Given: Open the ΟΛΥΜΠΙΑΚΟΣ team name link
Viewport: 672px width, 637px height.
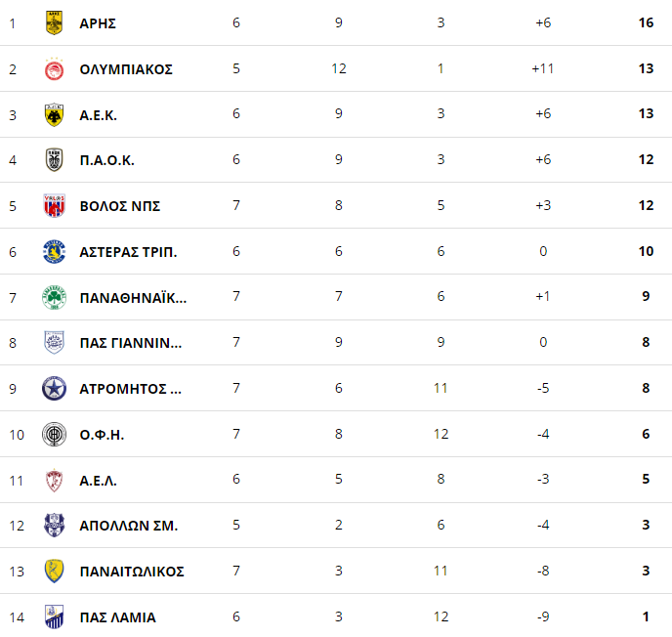Looking at the screenshot, I should coord(126,69).
